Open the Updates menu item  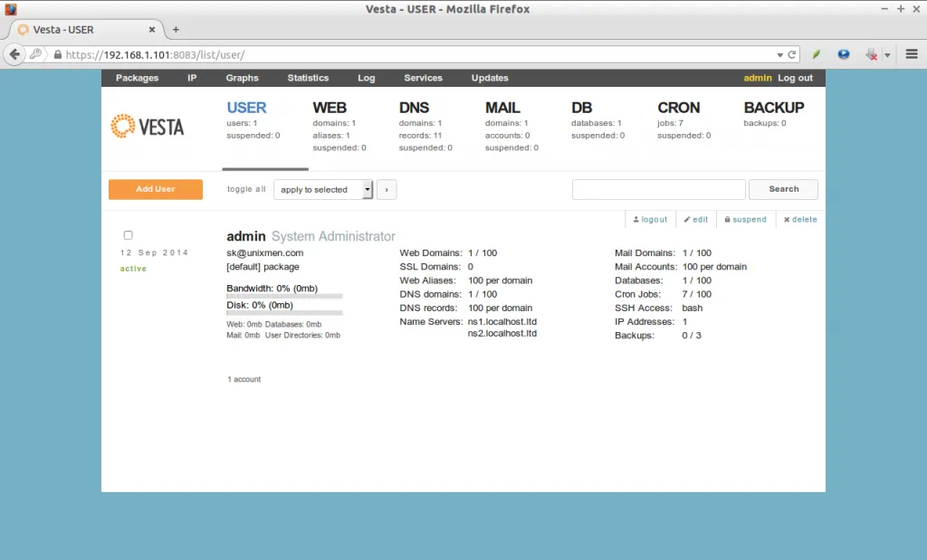tap(490, 78)
